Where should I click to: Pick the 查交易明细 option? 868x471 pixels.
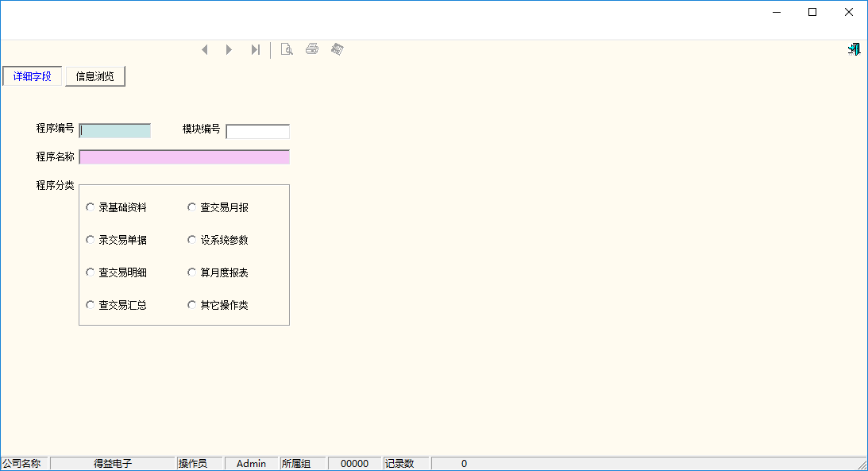tap(91, 272)
